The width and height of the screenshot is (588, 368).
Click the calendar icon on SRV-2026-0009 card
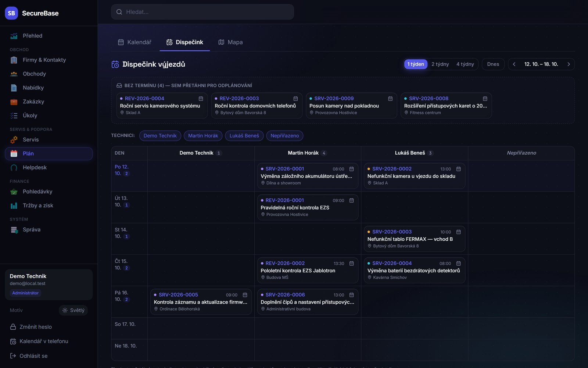[x=390, y=99]
